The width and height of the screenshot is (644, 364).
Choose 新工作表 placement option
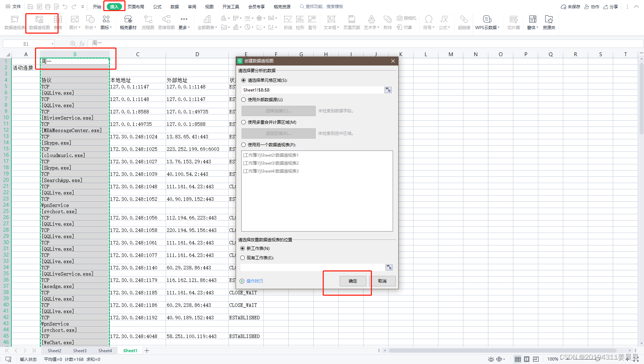coord(243,249)
